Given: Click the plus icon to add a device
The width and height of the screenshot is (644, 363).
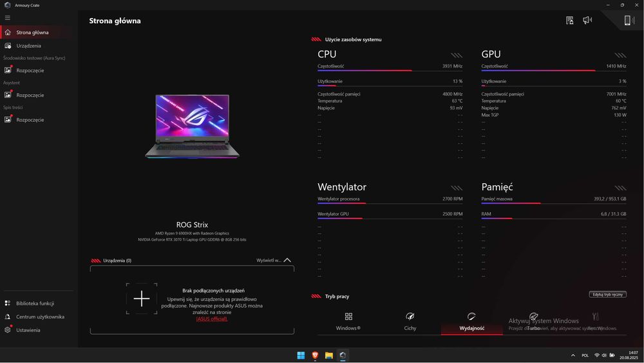Looking at the screenshot, I should 142,299.
